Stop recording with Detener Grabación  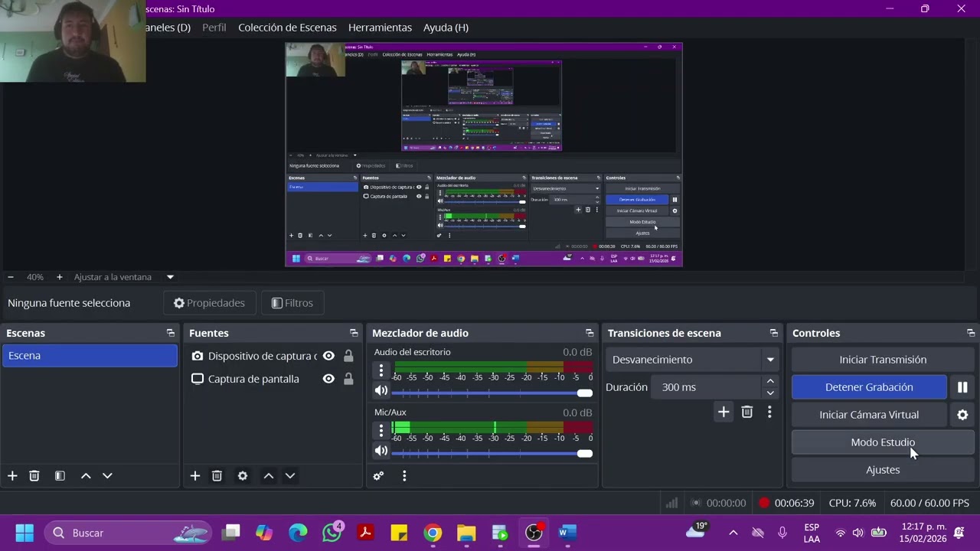click(x=869, y=387)
